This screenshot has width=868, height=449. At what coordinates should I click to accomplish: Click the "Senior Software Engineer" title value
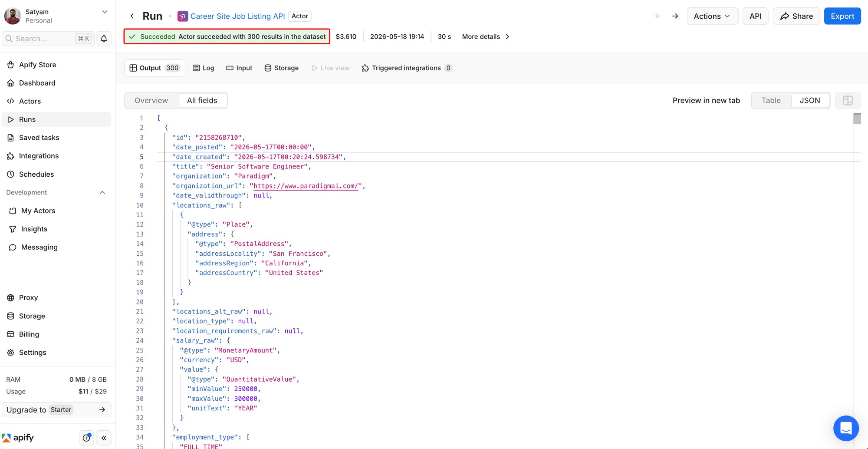coord(257,166)
